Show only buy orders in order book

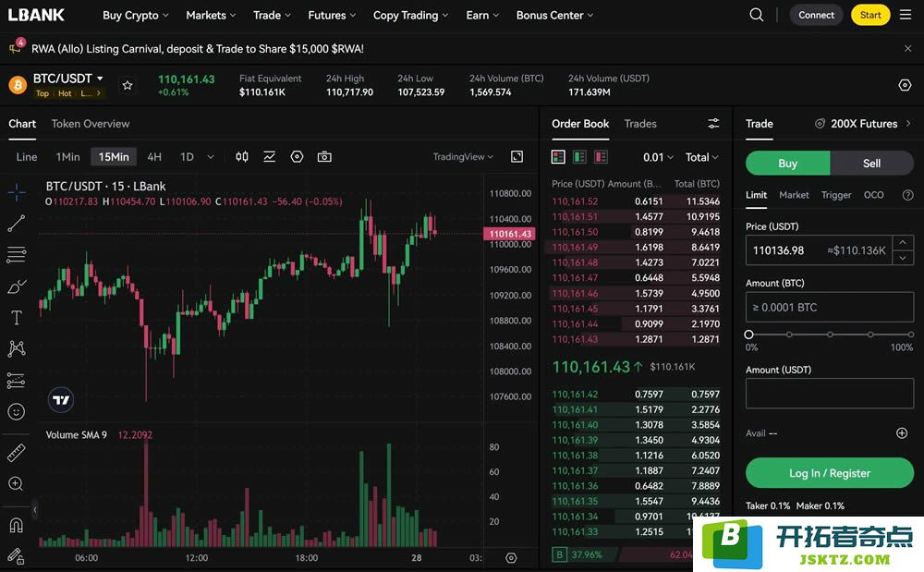click(579, 157)
